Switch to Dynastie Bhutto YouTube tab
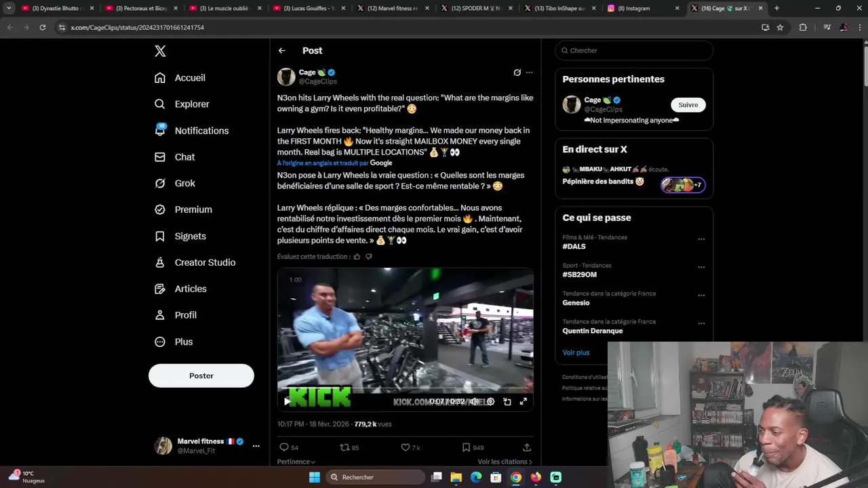Image resolution: width=868 pixels, height=488 pixels. tap(56, 8)
